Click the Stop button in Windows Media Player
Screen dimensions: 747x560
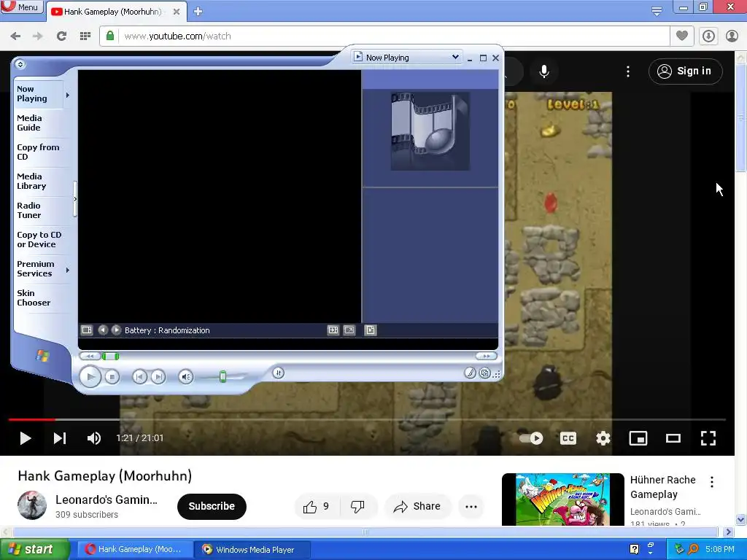[112, 377]
